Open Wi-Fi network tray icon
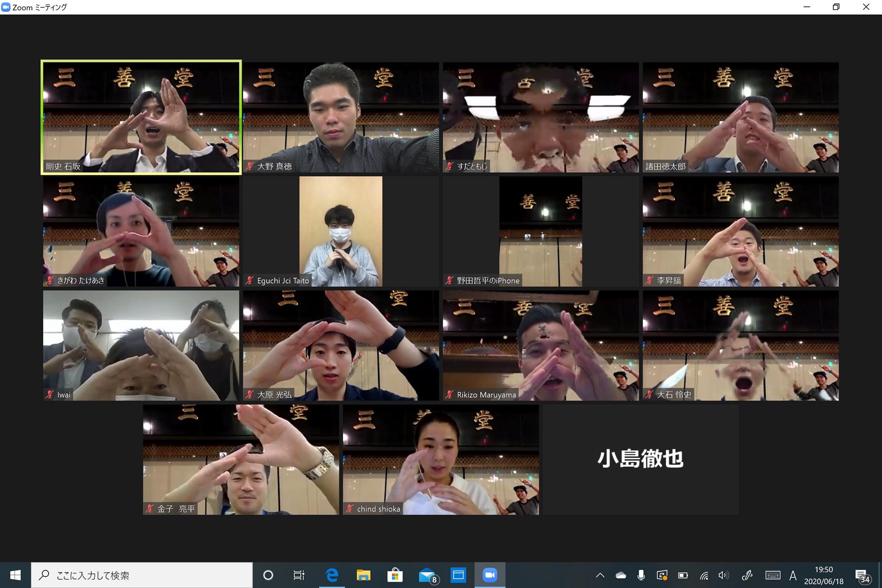Viewport: 882px width, 588px height. point(704,575)
